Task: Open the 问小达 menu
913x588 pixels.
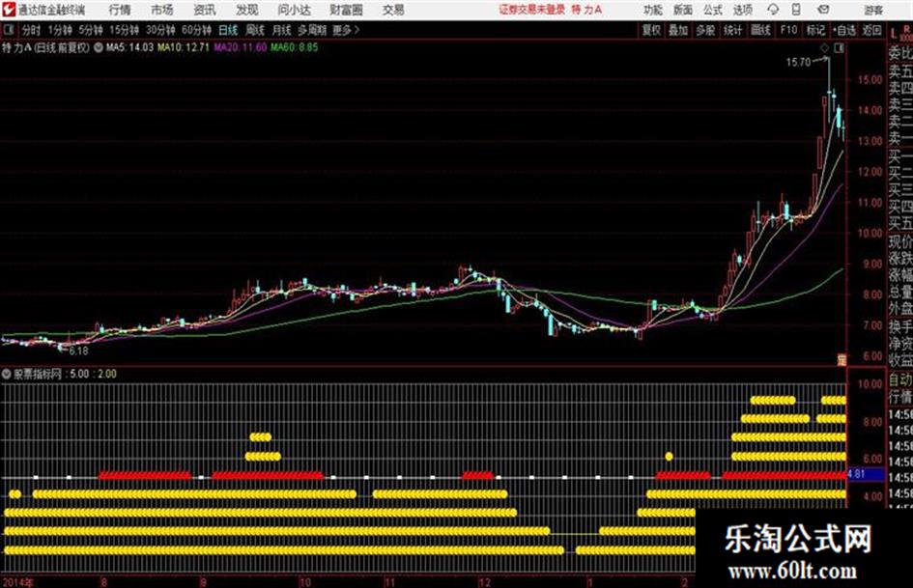Action: pos(294,10)
